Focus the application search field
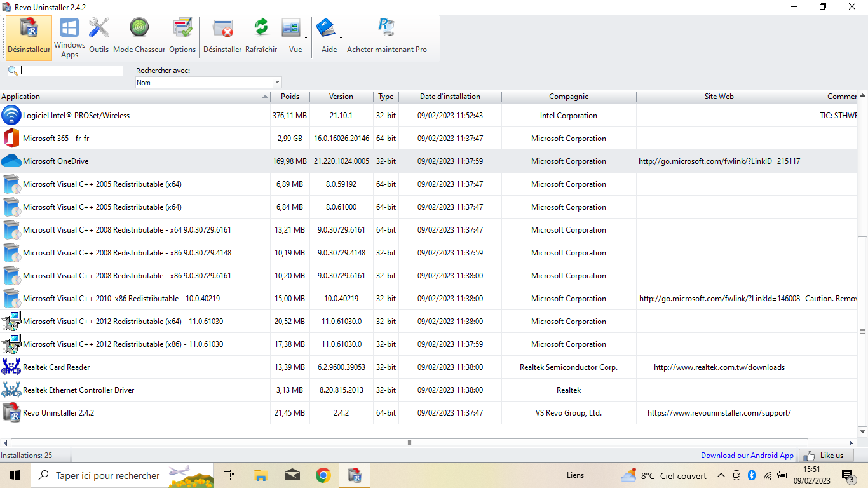Image resolution: width=868 pixels, height=488 pixels. click(x=72, y=71)
